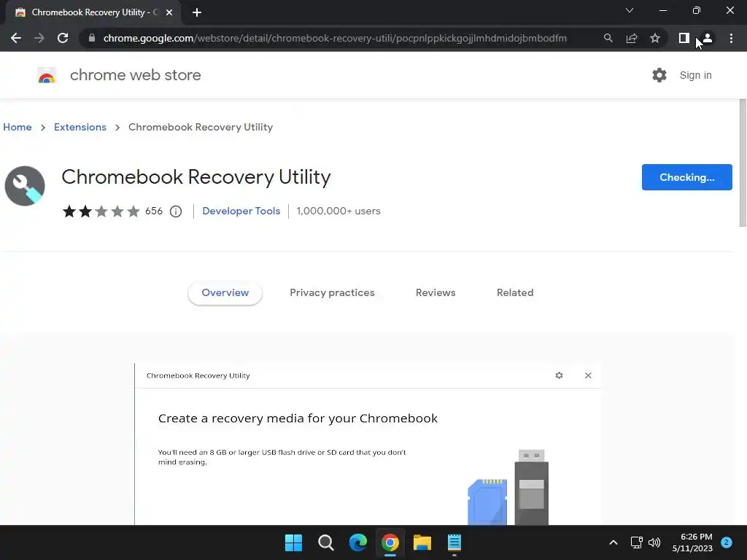Share this page icon

pos(632,38)
